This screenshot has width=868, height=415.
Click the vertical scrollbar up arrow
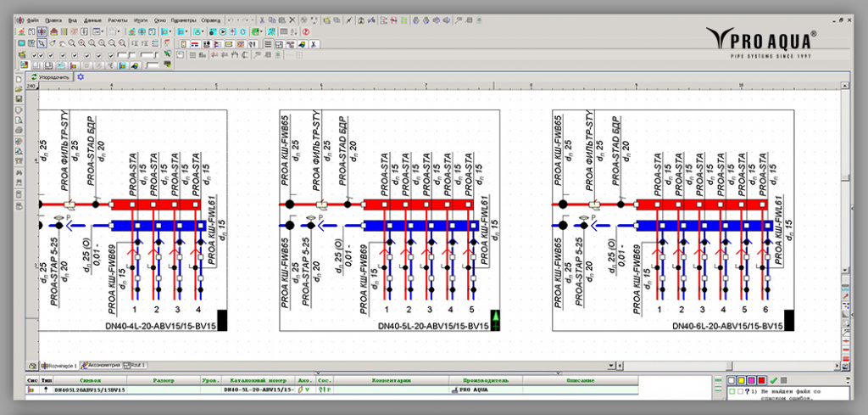tap(845, 86)
